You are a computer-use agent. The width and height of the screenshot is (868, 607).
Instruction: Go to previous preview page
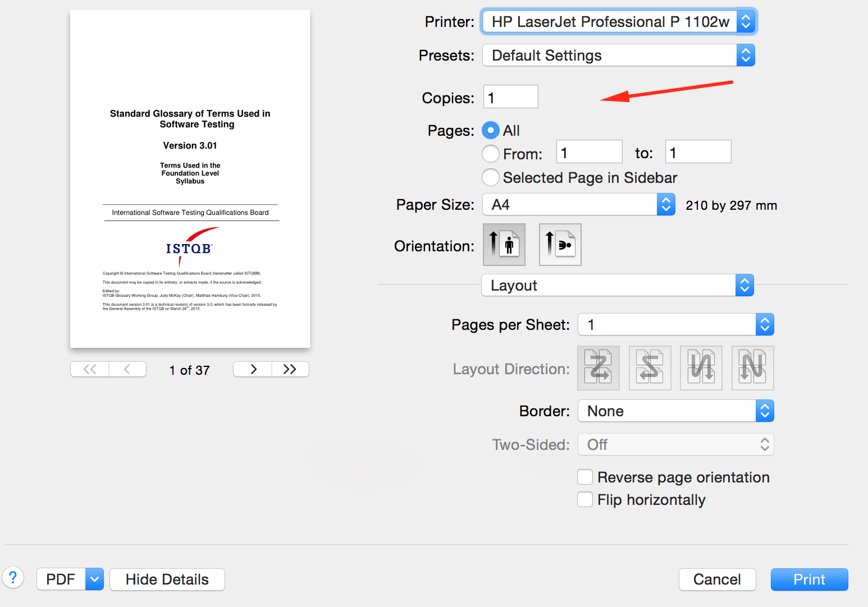[127, 369]
